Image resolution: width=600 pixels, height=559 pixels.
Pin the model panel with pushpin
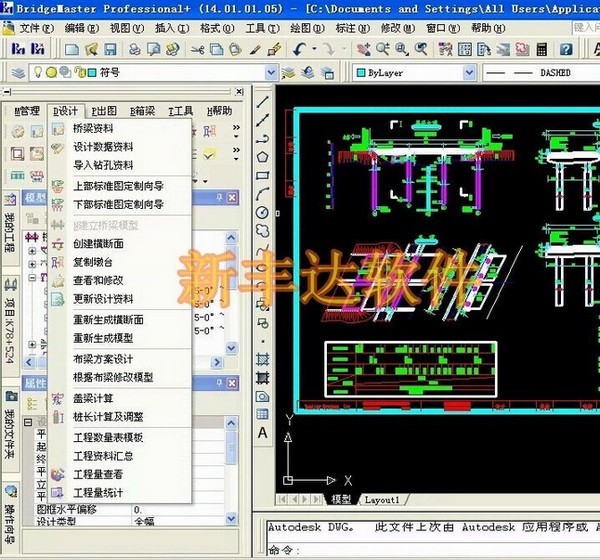[219, 198]
